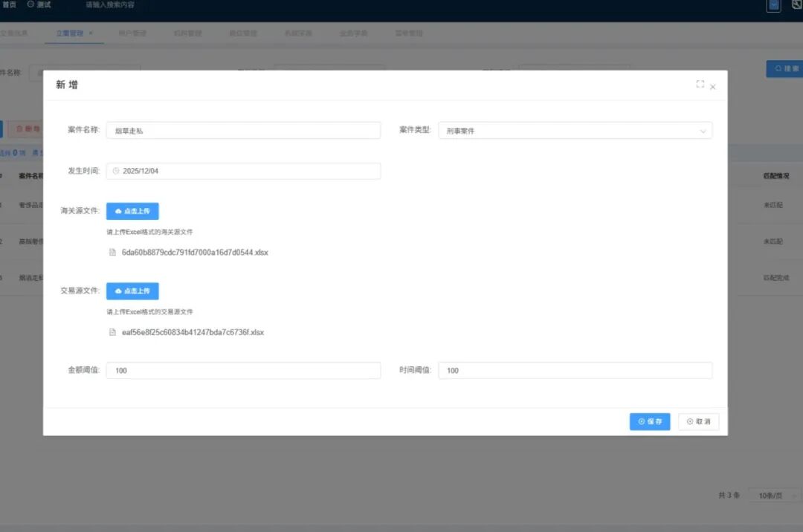This screenshot has width=803, height=532.
Task: Expand the 案件类型 chevron arrow
Action: pos(703,131)
